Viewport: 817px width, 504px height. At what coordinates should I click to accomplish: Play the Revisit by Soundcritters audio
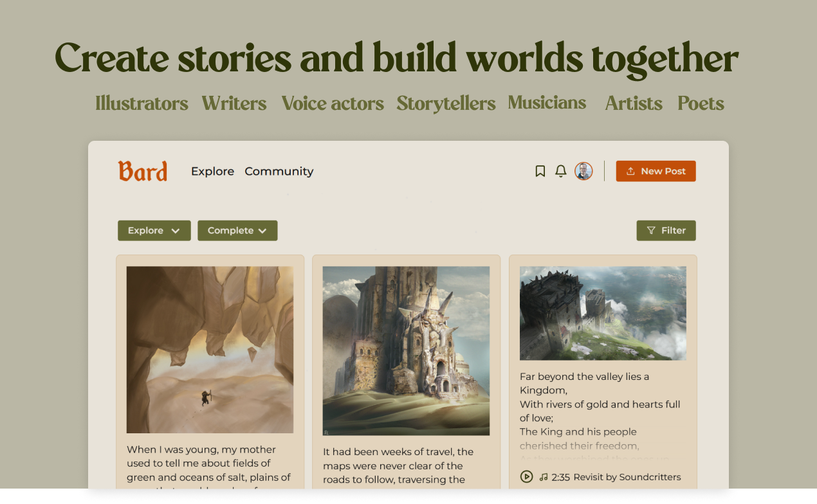click(x=526, y=476)
